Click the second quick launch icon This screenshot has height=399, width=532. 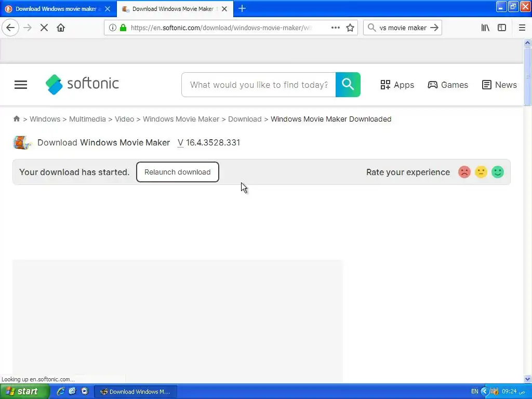(x=72, y=391)
